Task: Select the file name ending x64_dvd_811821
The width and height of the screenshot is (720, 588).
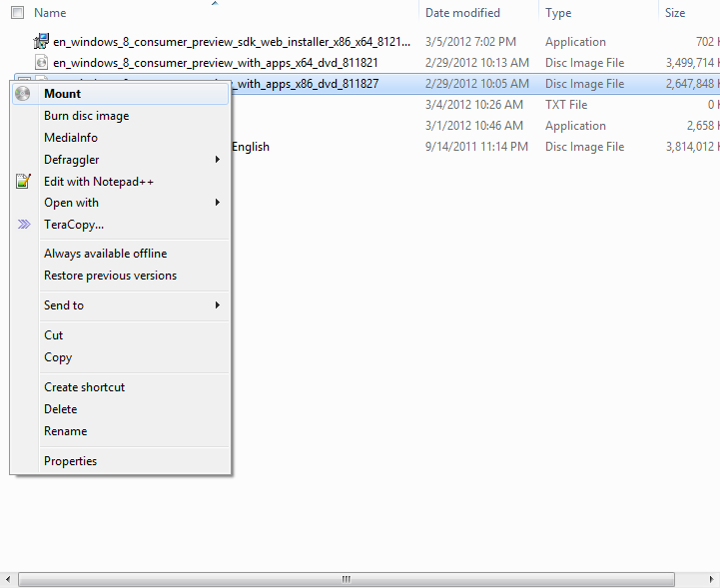Action: [216, 63]
